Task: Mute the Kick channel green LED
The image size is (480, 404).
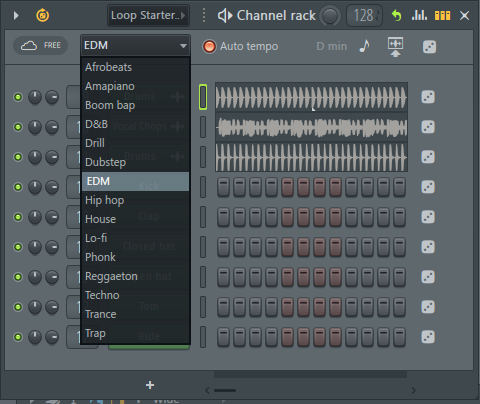Action: 18,187
